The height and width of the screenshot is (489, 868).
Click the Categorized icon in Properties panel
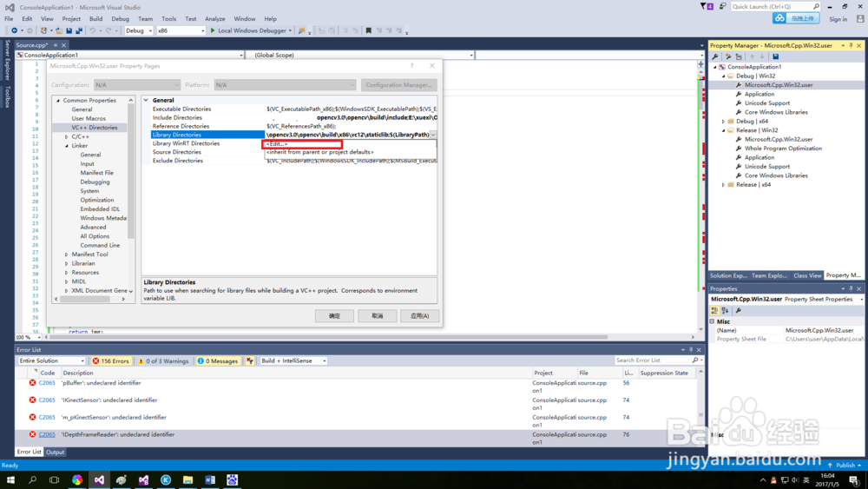coord(714,311)
